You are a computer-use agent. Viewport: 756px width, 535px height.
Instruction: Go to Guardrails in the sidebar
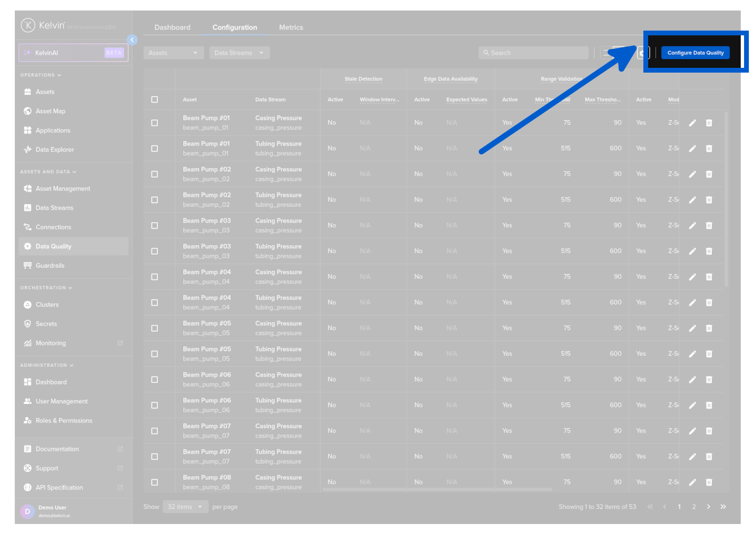pos(50,266)
